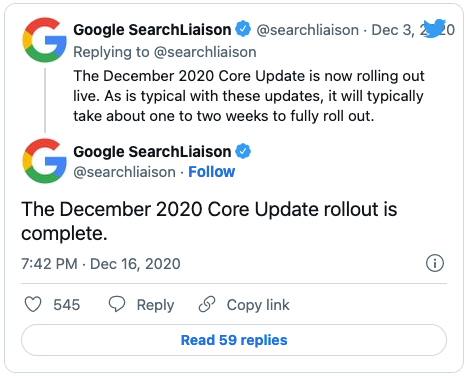Open the 545 likes count
This screenshot has height=376, width=468.
(67, 305)
